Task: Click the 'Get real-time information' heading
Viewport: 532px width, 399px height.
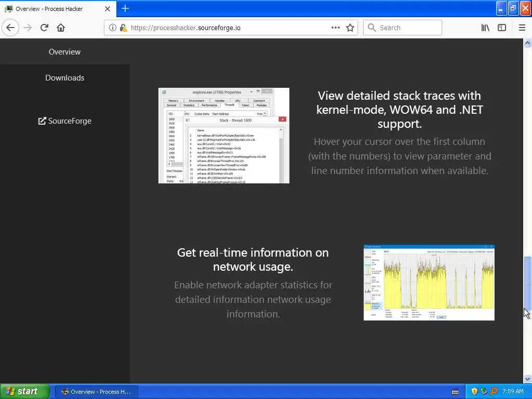Action: tap(253, 260)
